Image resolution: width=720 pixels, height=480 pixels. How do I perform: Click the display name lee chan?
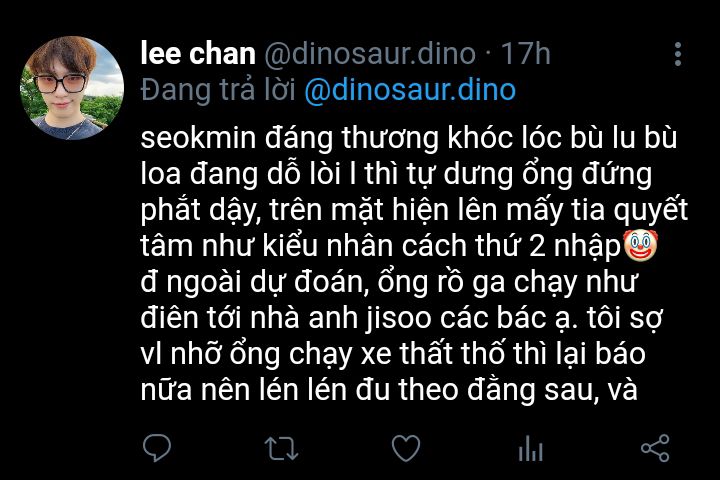click(x=198, y=54)
